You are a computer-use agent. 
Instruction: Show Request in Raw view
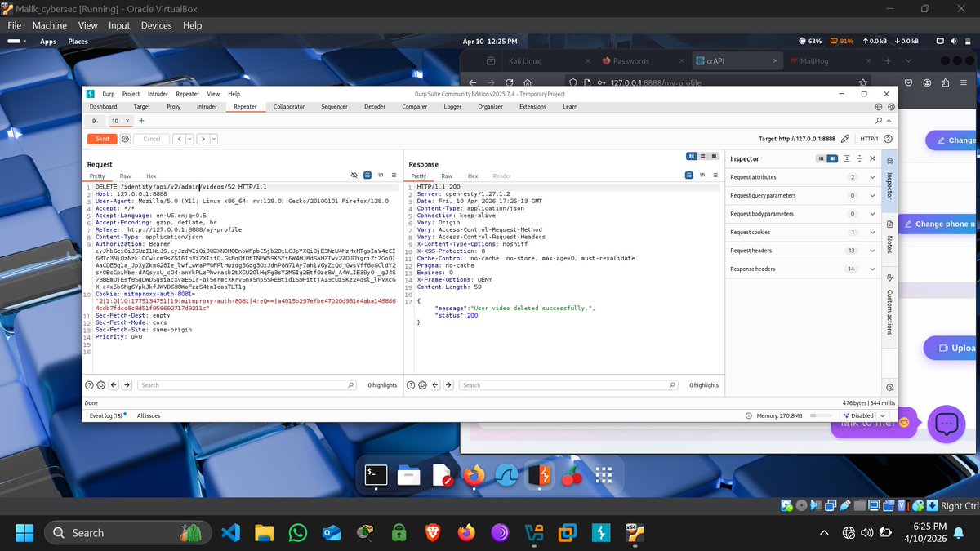(x=125, y=176)
